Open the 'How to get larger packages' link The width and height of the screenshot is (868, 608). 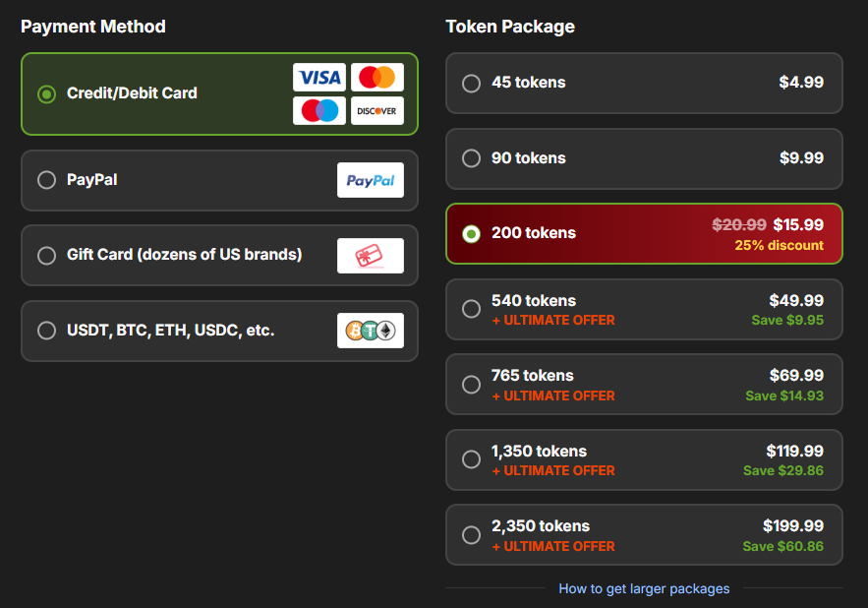click(x=644, y=588)
